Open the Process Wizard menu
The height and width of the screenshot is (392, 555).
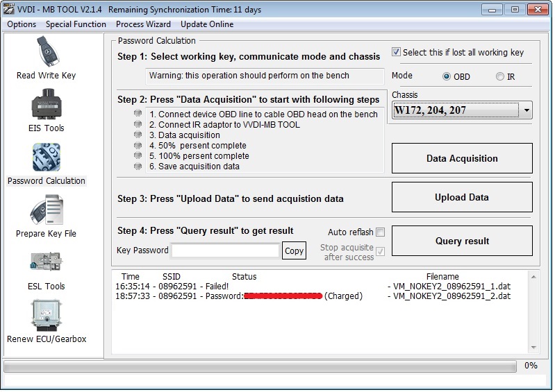click(x=143, y=24)
